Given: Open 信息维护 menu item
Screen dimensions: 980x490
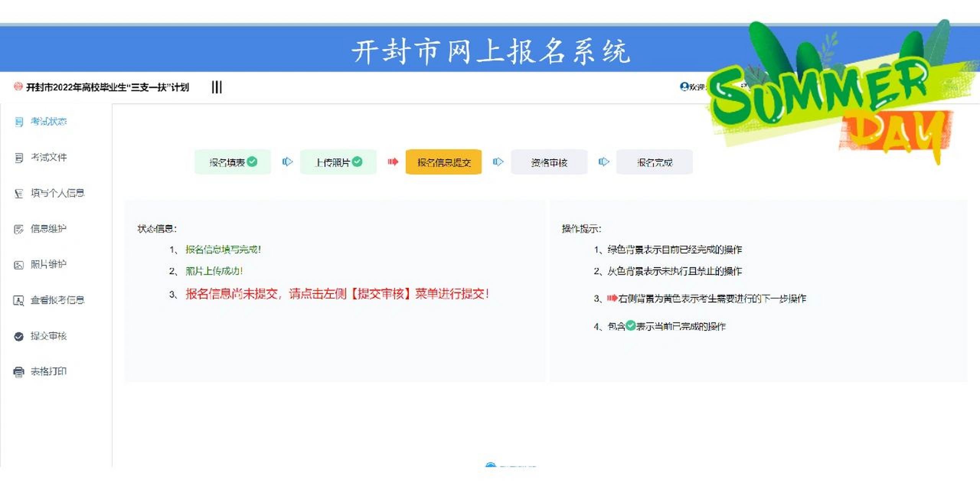Looking at the screenshot, I should [x=49, y=229].
